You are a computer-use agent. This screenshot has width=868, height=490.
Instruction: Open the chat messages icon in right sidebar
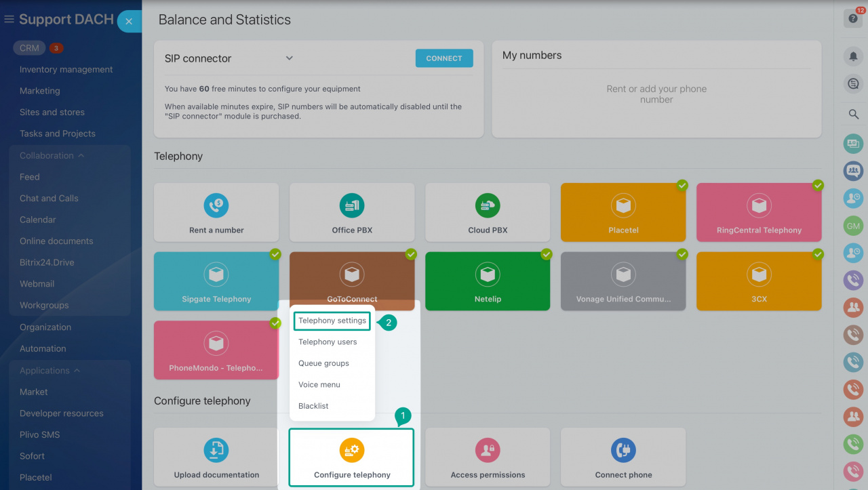pos(852,83)
